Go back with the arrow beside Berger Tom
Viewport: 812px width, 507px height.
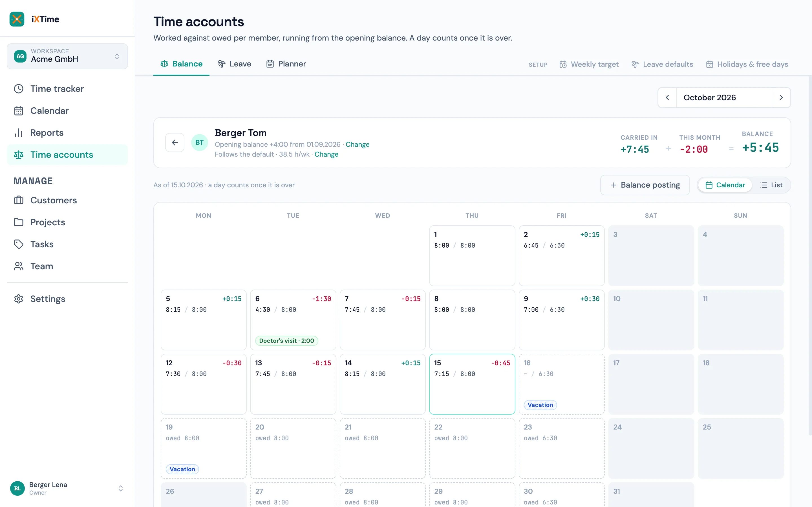click(x=175, y=143)
